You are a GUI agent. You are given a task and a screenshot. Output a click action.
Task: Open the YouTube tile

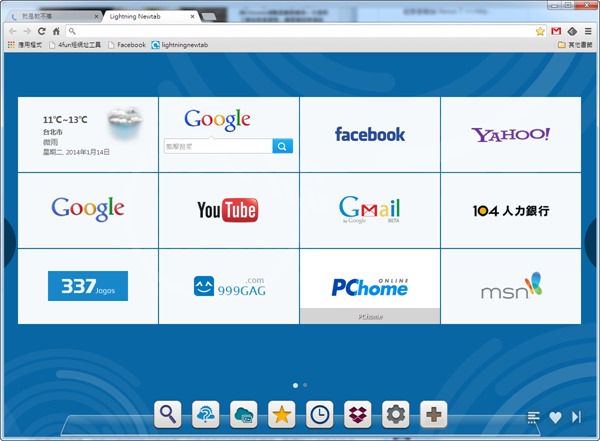pos(229,210)
